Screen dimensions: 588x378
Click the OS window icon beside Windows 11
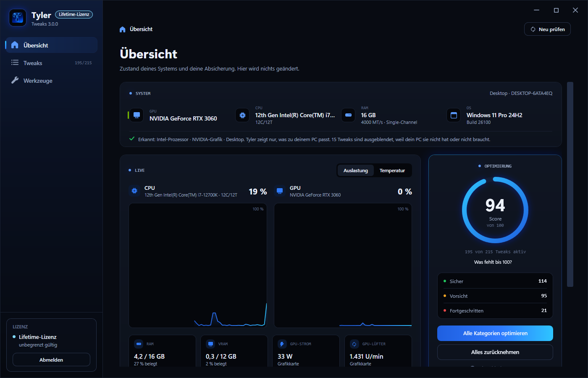454,115
